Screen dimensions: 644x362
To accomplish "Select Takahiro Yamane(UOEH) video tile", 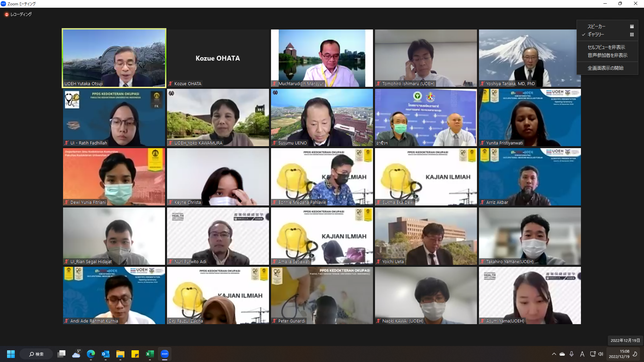I will point(530,236).
